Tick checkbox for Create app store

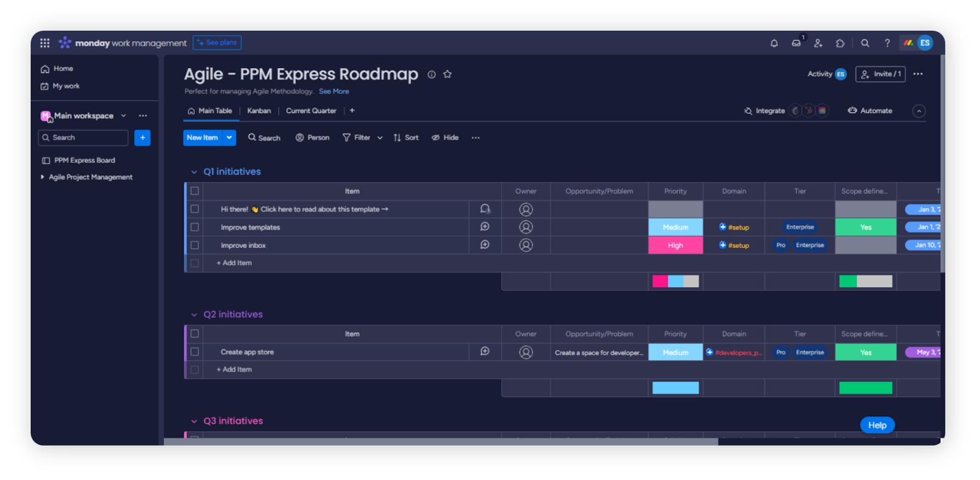click(195, 352)
